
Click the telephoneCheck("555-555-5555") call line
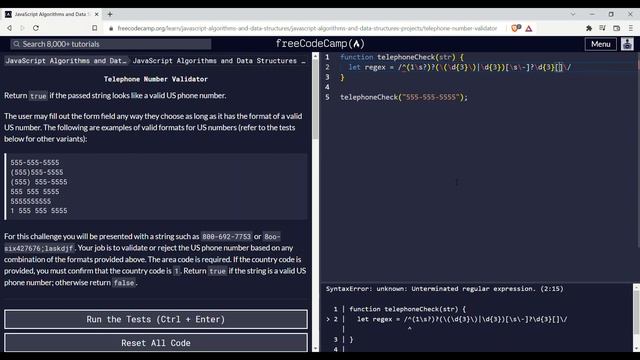(x=404, y=97)
